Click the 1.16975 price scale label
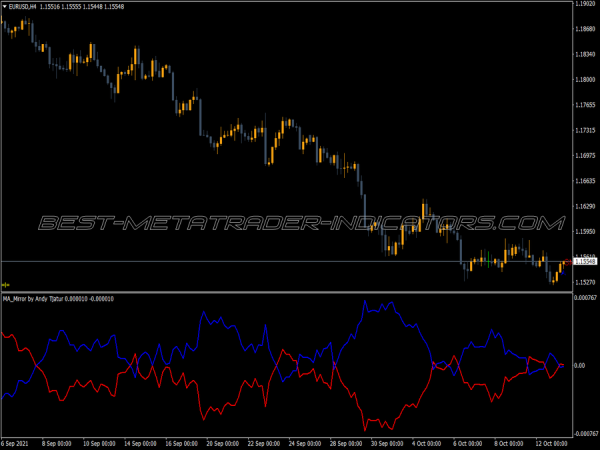The width and height of the screenshot is (600, 450). [x=585, y=156]
